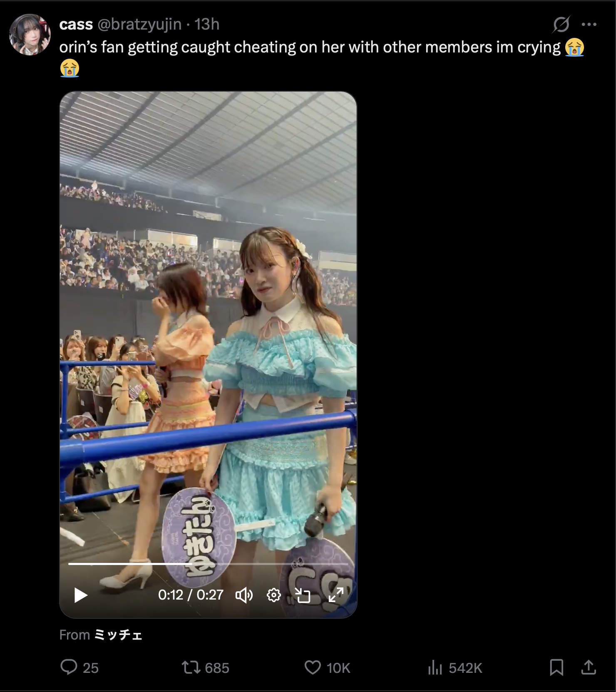Screen dimensions: 616x692
Task: Open the video source account ミッチェ
Action: [119, 635]
